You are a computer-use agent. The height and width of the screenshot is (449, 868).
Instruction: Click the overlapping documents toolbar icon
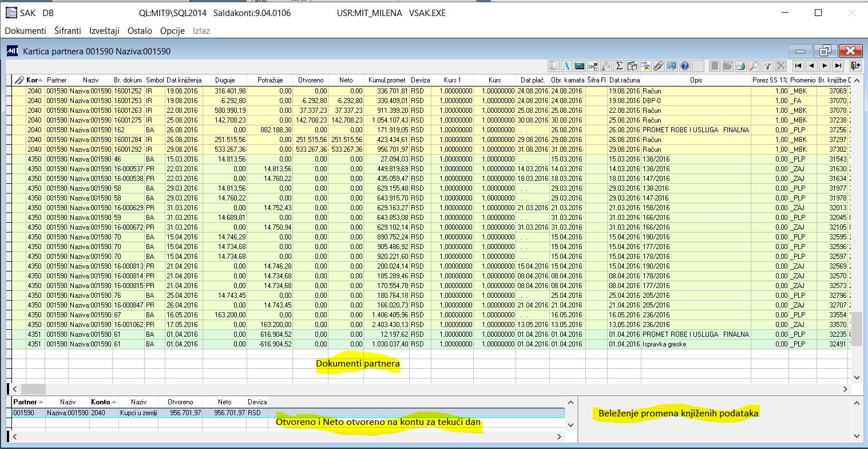[x=632, y=66]
